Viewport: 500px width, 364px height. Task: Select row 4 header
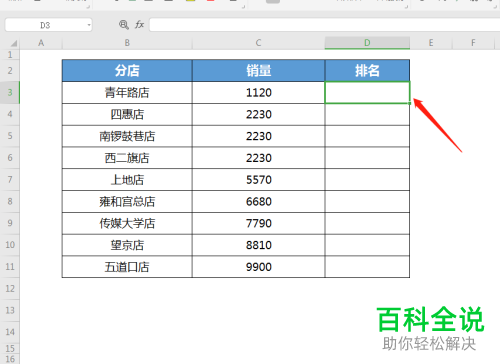click(10, 114)
